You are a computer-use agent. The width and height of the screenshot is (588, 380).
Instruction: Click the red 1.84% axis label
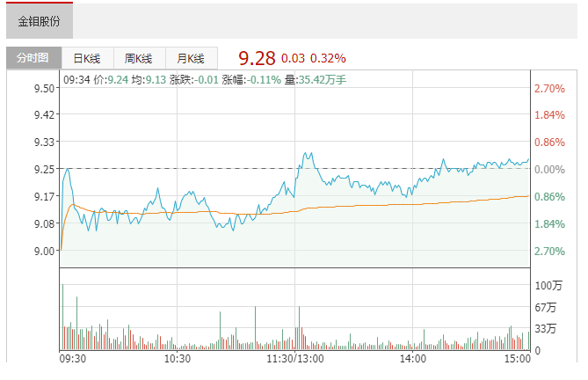[548, 115]
